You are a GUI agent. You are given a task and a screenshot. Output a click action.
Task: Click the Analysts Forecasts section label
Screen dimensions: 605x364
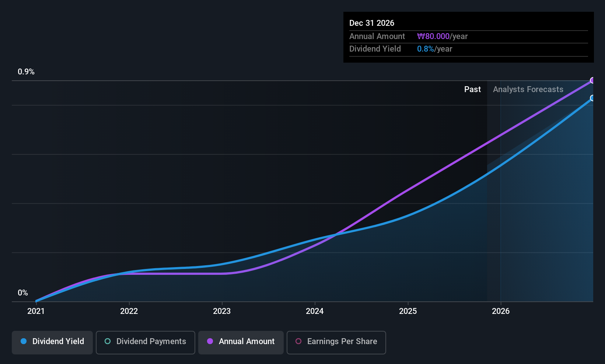pos(528,90)
